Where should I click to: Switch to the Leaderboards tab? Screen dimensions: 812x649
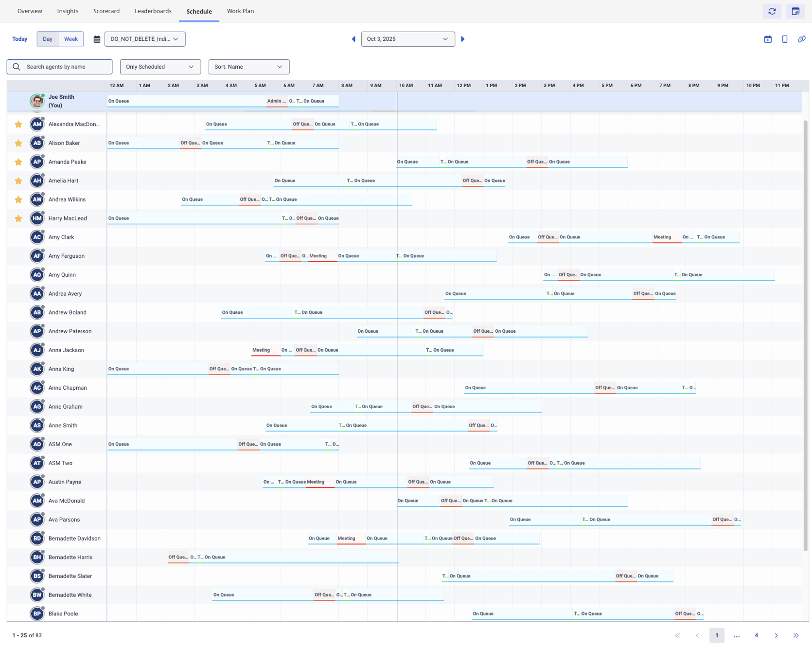pyautogui.click(x=153, y=11)
